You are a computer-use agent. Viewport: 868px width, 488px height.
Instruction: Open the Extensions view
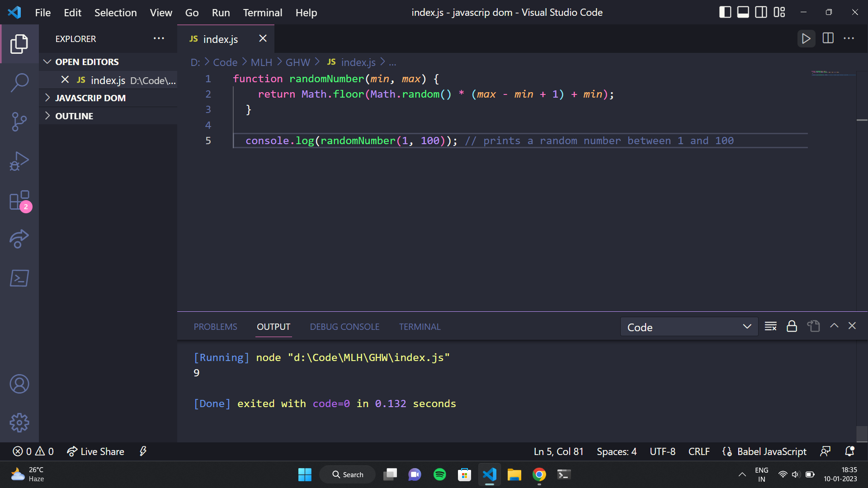pyautogui.click(x=19, y=201)
